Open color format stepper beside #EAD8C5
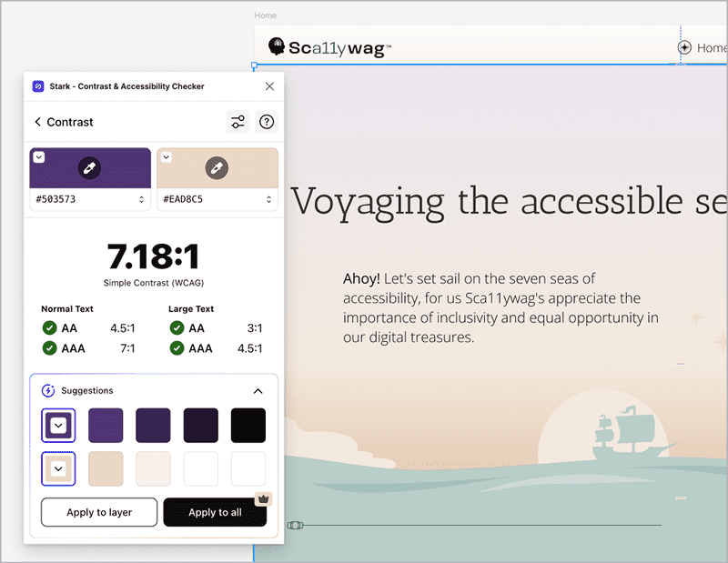 268,199
